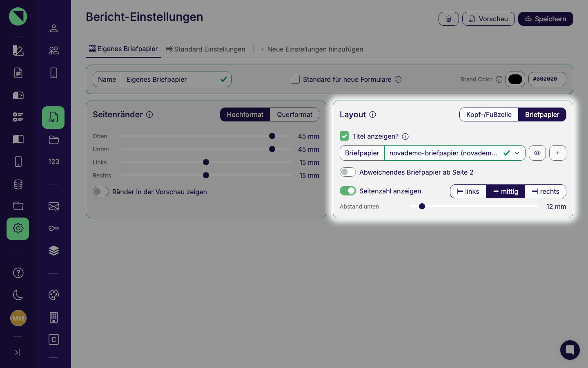Disable Seitenzahl anzeigen toggle
This screenshot has width=588, height=368.
pos(348,191)
